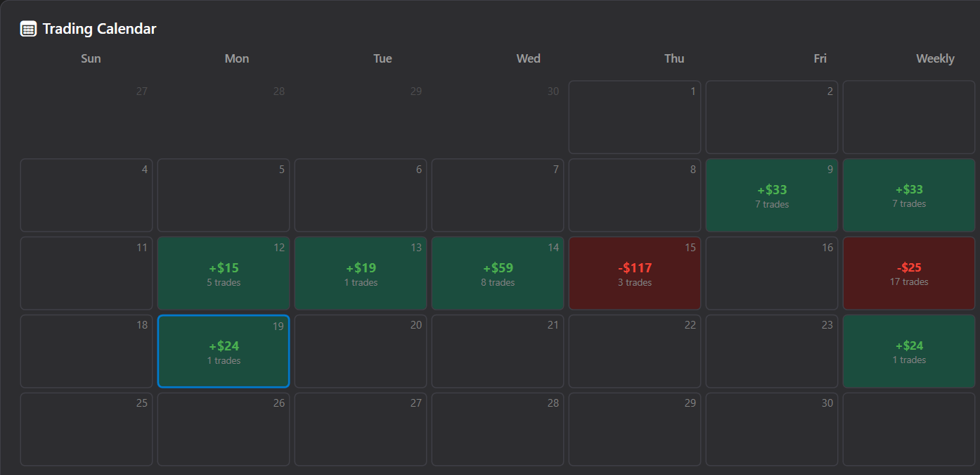Screen dimensions: 980x475
Task: Click the '8 trades' label on day 14
Action: click(498, 283)
